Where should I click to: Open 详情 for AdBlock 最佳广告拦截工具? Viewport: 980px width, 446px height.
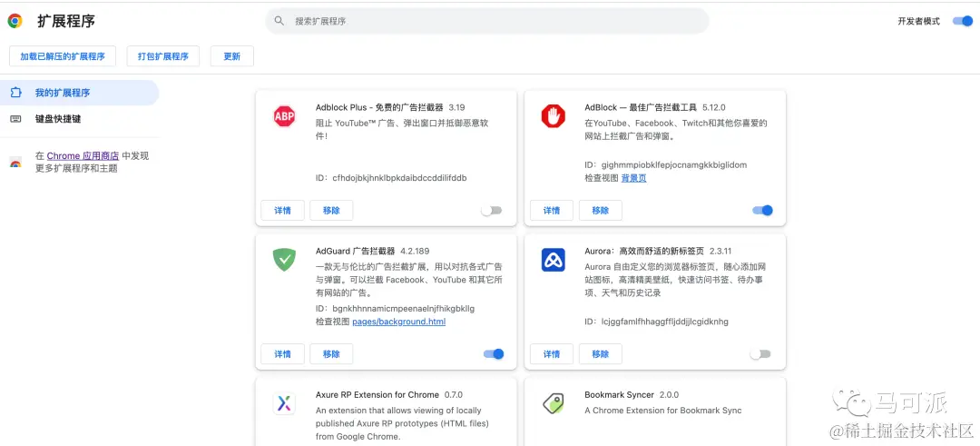tap(552, 210)
